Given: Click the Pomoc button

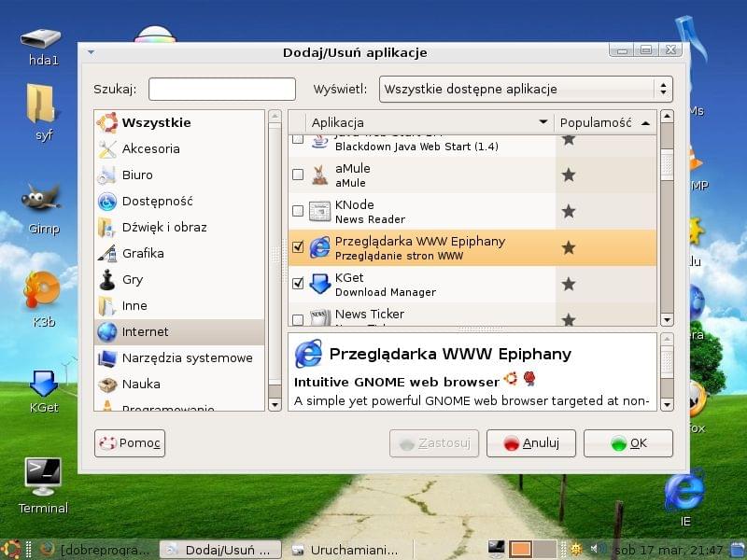Looking at the screenshot, I should pyautogui.click(x=130, y=443).
